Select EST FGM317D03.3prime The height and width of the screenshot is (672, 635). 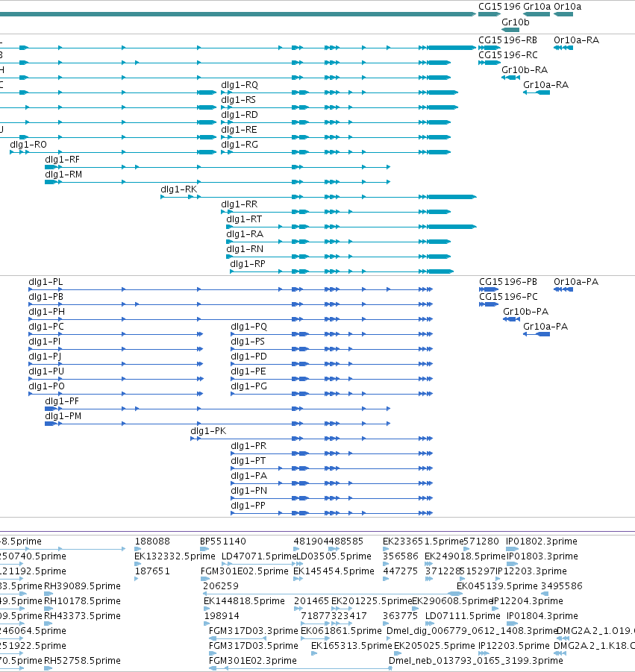[x=254, y=631]
